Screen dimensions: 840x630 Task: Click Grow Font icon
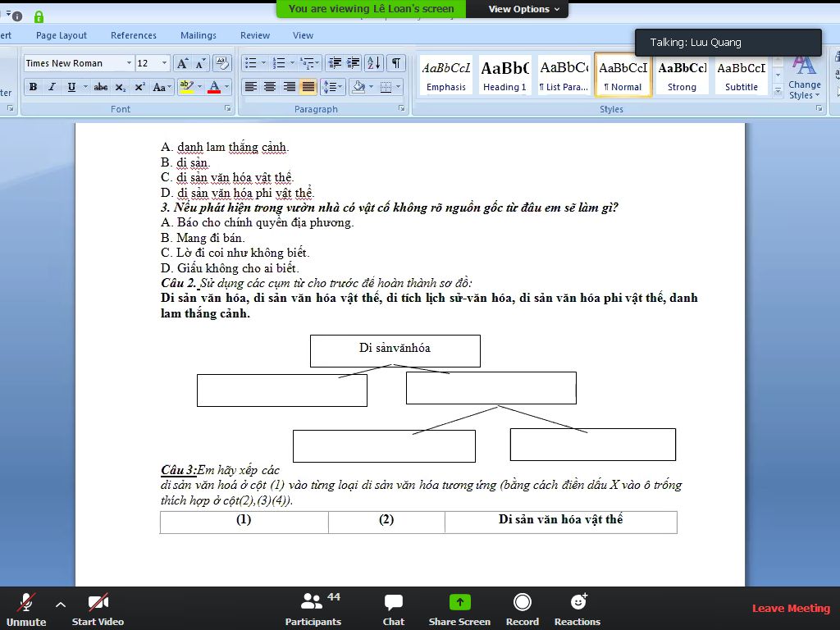[182, 63]
